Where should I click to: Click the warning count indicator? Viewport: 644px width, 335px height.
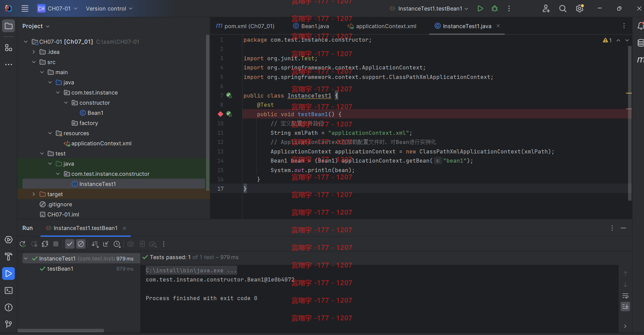(x=607, y=40)
